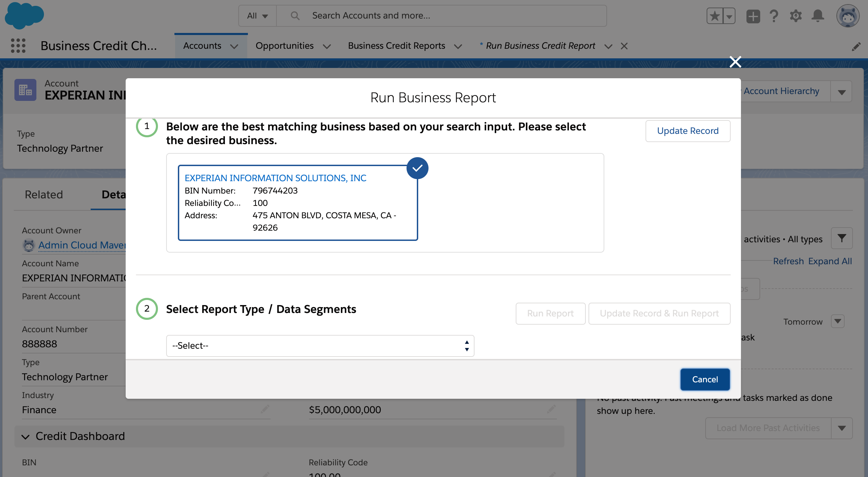This screenshot has width=868, height=477.
Task: Open the profile avatar menu
Action: (848, 15)
